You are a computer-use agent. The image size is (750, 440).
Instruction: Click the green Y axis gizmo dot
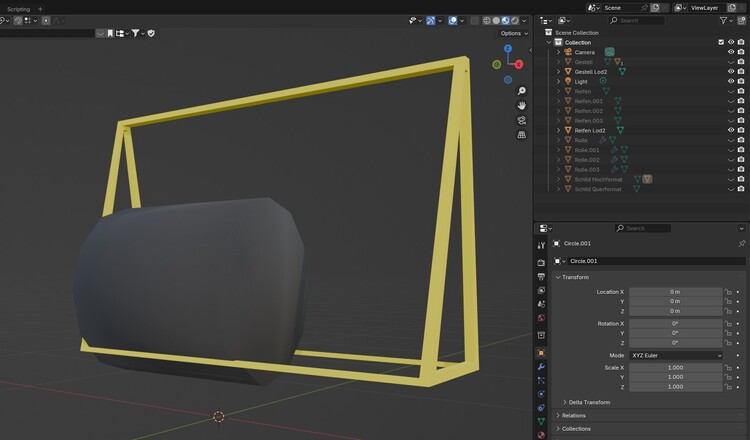(496, 64)
